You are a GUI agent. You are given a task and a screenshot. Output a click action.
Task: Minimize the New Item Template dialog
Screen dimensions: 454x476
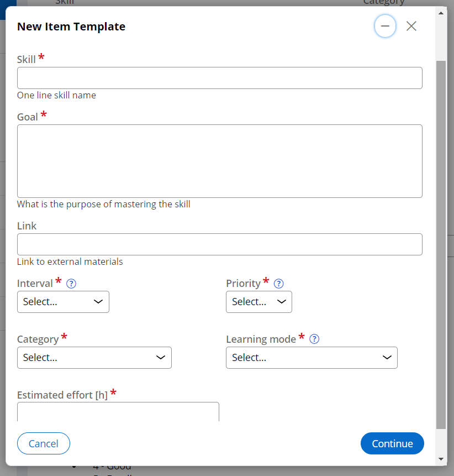[385, 26]
